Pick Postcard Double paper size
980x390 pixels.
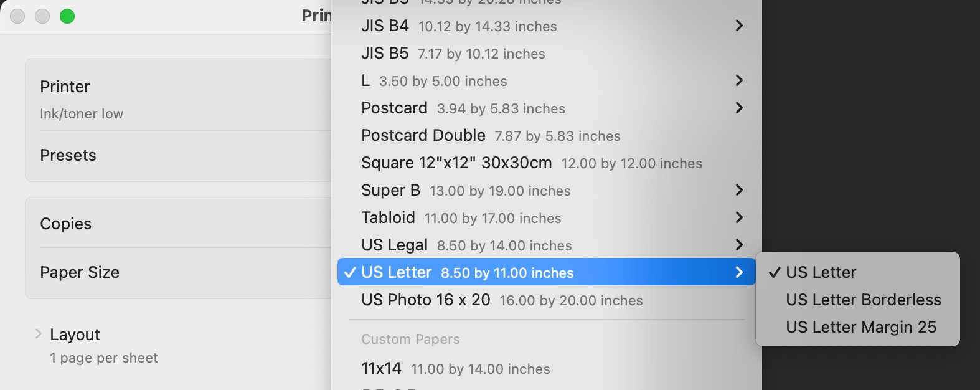[x=490, y=136]
